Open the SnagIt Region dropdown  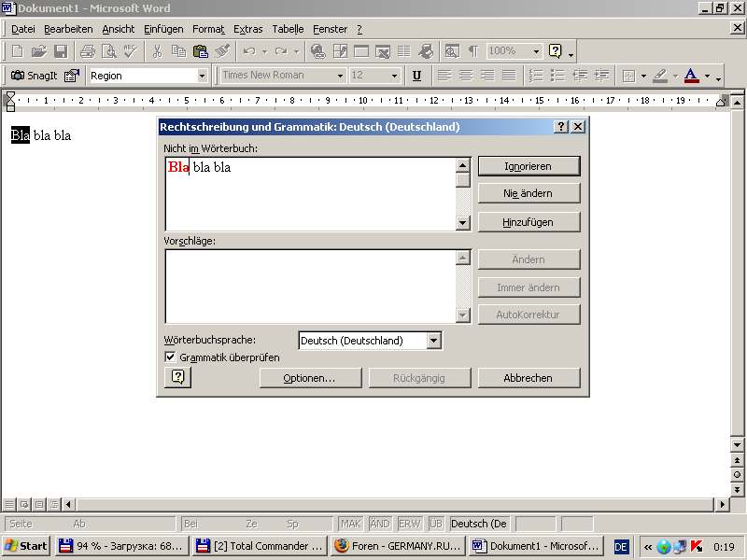[x=202, y=76]
